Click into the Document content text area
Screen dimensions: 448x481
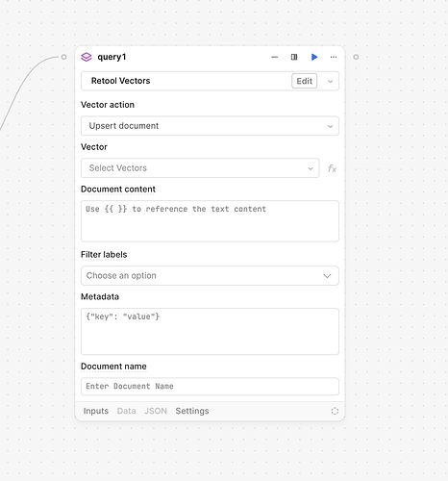point(210,221)
